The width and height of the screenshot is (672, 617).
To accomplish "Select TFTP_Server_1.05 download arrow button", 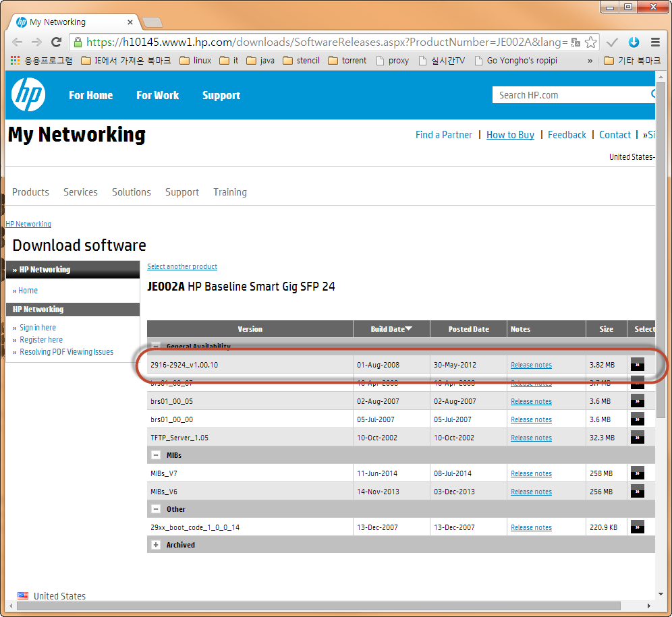I will (x=638, y=438).
